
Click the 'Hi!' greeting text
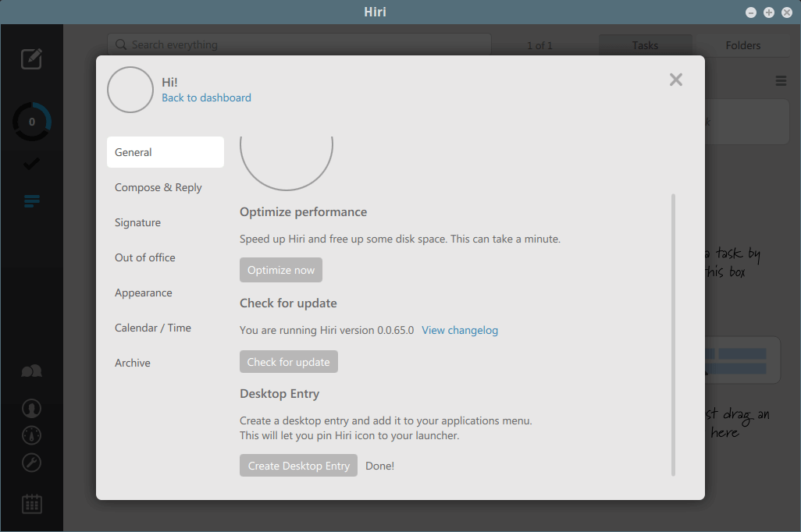(x=169, y=82)
